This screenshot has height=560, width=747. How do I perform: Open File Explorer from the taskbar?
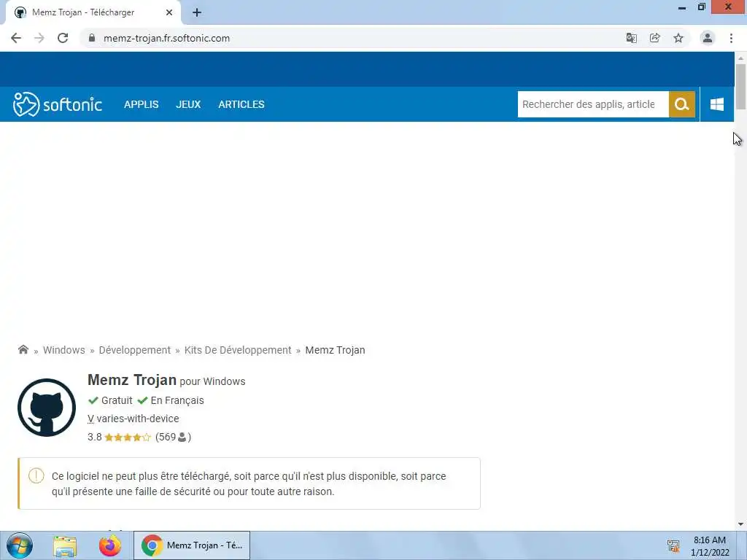(x=65, y=545)
